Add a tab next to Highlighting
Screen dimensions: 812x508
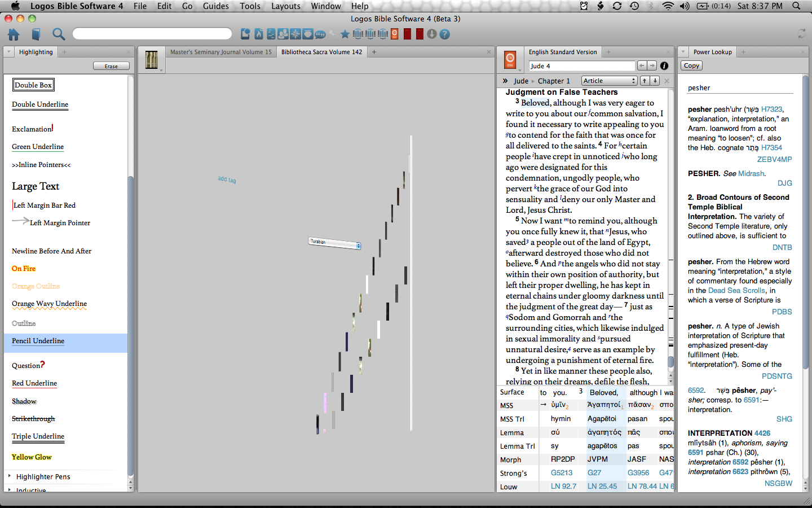pos(64,52)
